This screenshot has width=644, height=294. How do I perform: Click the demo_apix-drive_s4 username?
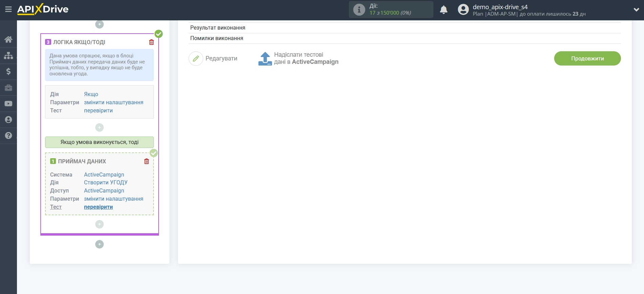[x=500, y=7]
